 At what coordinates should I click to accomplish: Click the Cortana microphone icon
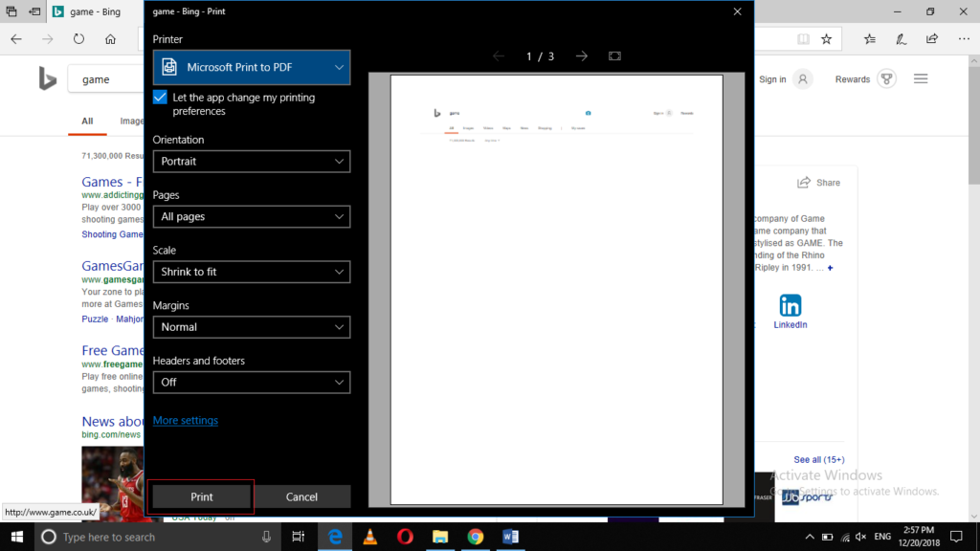coord(266,537)
